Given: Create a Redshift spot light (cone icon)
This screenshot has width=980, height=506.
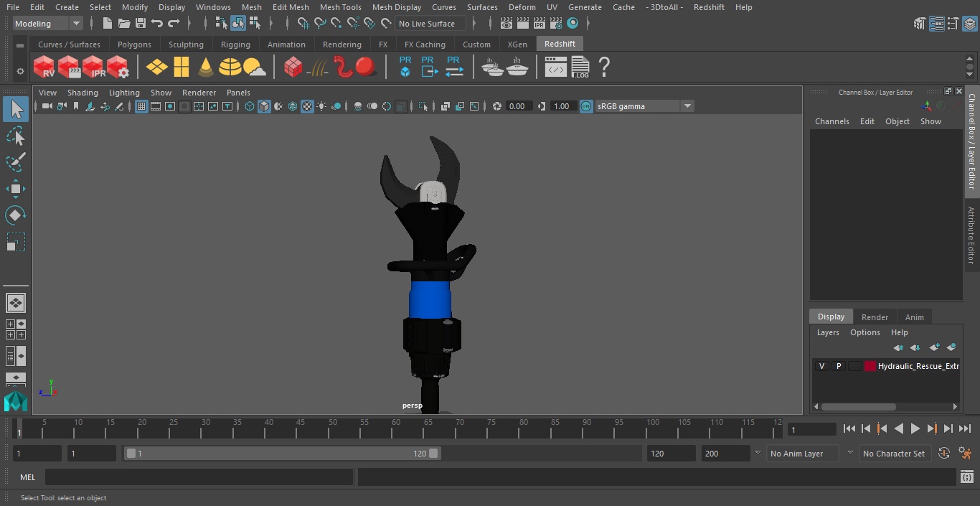Looking at the screenshot, I should tap(206, 67).
